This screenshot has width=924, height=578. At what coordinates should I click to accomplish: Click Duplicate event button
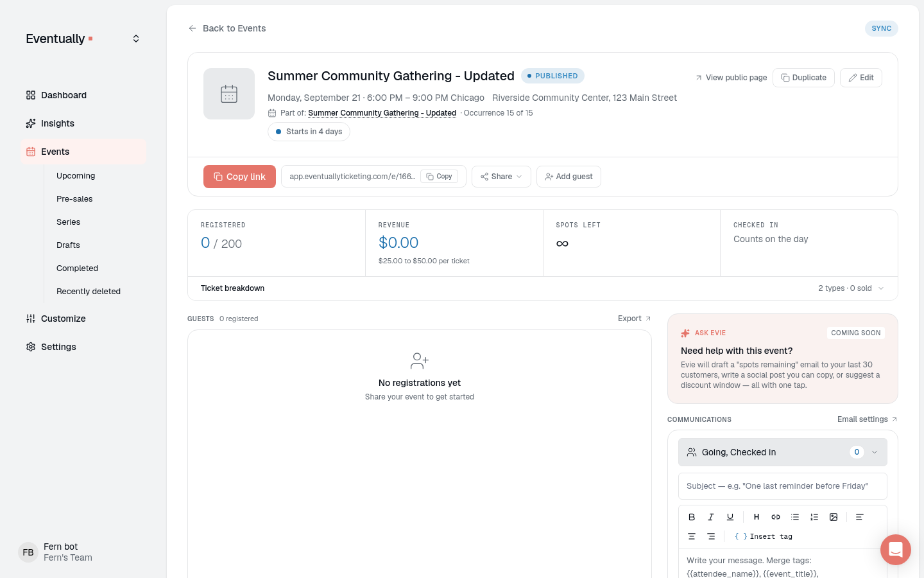[x=803, y=78]
